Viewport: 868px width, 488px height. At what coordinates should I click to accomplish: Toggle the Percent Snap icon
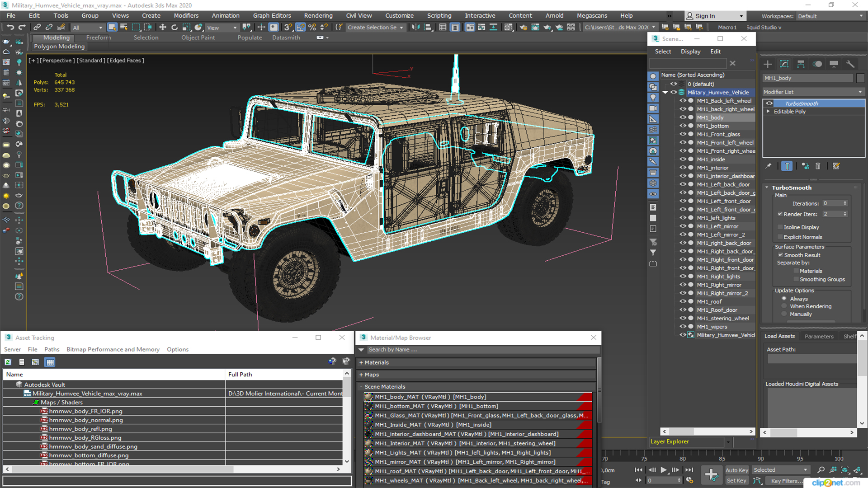(x=312, y=28)
